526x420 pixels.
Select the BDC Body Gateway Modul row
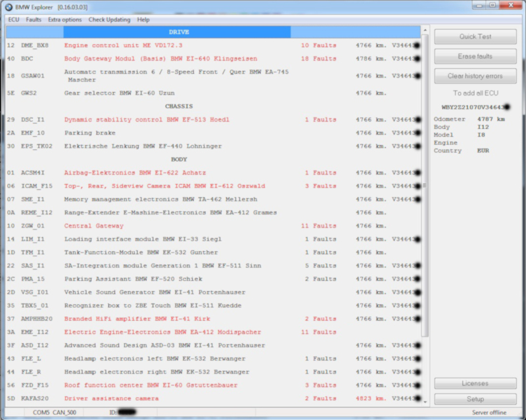point(213,58)
